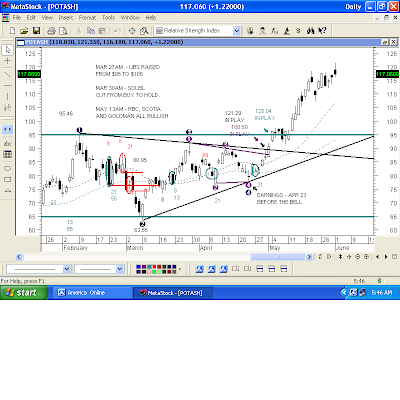This screenshot has height=400, width=400.
Task: Open the Insert menu
Action: [x=66, y=18]
